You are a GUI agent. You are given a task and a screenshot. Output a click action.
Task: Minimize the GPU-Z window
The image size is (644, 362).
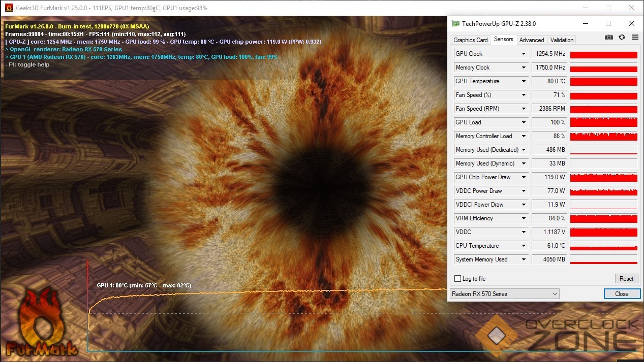pyautogui.click(x=585, y=23)
